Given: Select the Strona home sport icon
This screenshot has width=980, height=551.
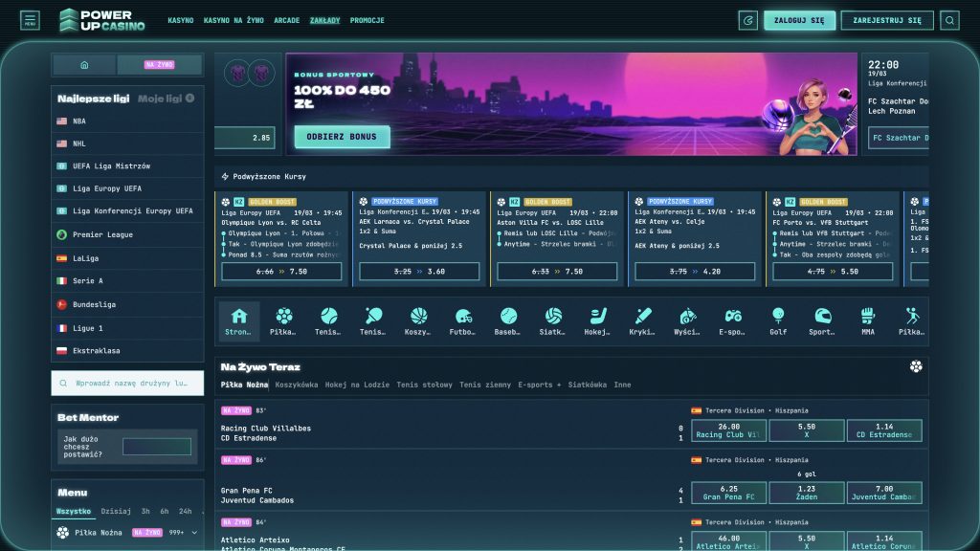Looking at the screenshot, I should click(x=238, y=321).
